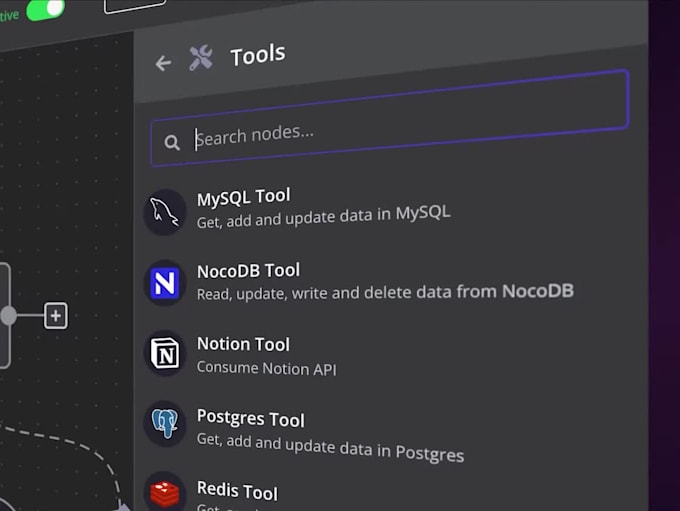This screenshot has height=511, width=680.
Task: Click the Tools wrench and screwdriver icon
Action: coord(201,58)
